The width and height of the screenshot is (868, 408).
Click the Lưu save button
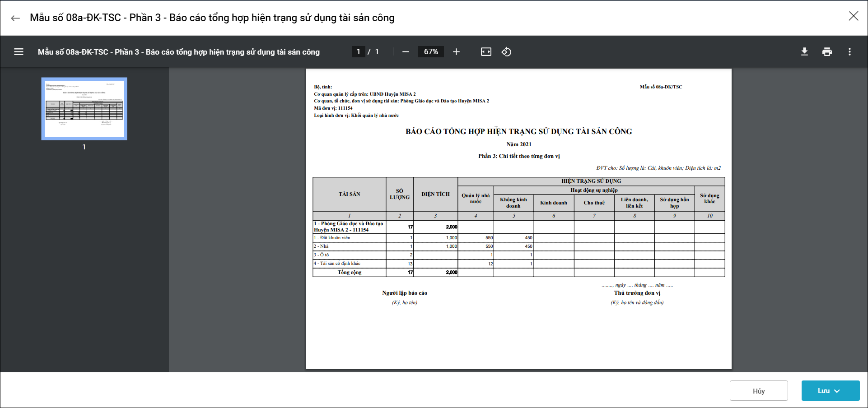823,391
